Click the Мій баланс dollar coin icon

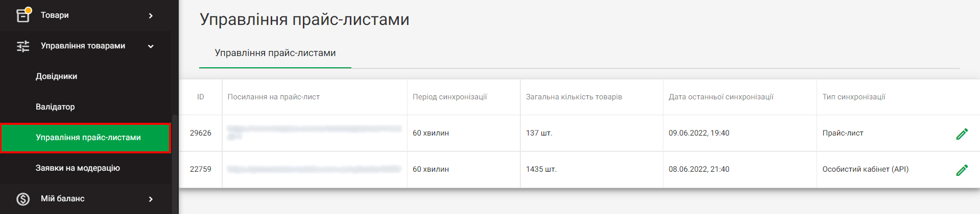point(23,199)
